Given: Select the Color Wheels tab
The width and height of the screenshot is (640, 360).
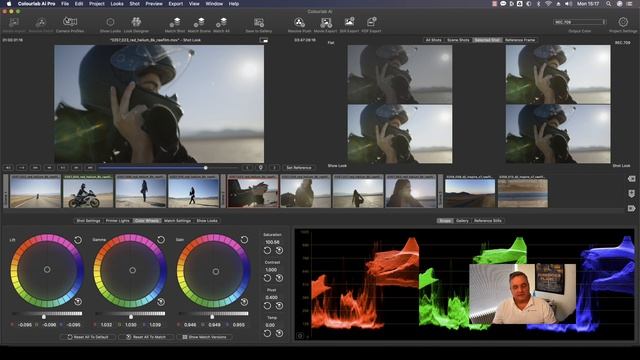Looking at the screenshot, I should (147, 221).
